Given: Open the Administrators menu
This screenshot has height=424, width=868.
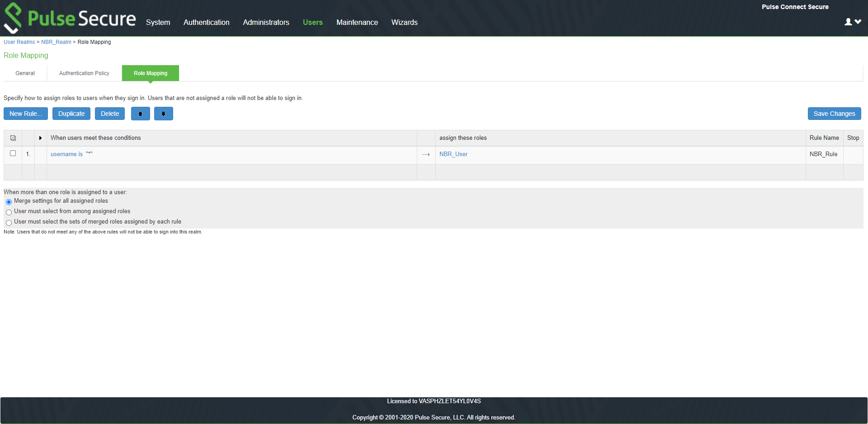Looking at the screenshot, I should 266,22.
